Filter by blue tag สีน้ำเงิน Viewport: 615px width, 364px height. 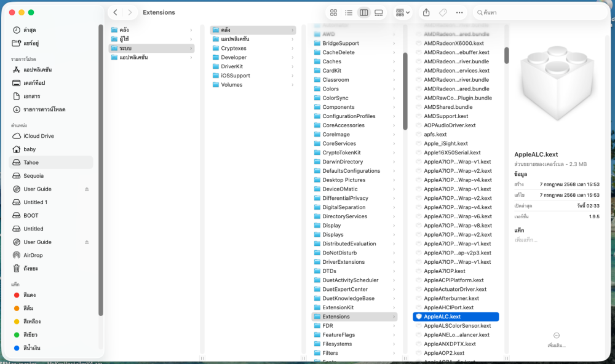click(x=51, y=347)
